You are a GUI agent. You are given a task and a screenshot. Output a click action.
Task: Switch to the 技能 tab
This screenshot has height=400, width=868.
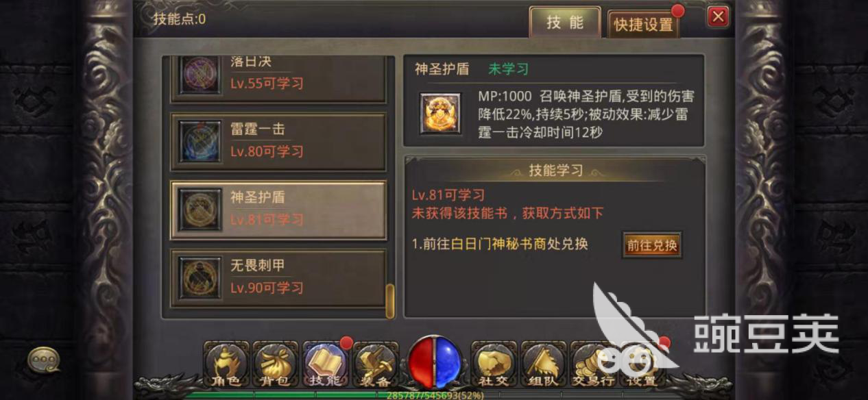[565, 23]
